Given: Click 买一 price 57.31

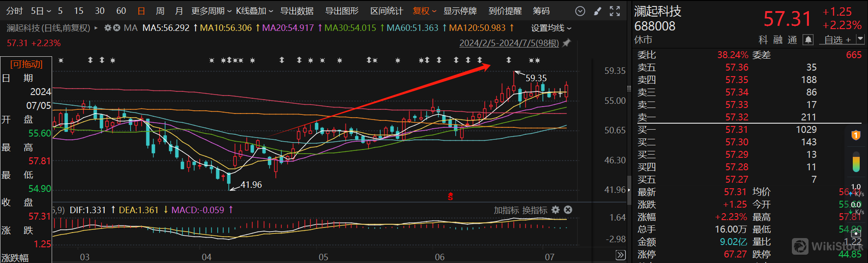Looking at the screenshot, I should click(x=737, y=130).
